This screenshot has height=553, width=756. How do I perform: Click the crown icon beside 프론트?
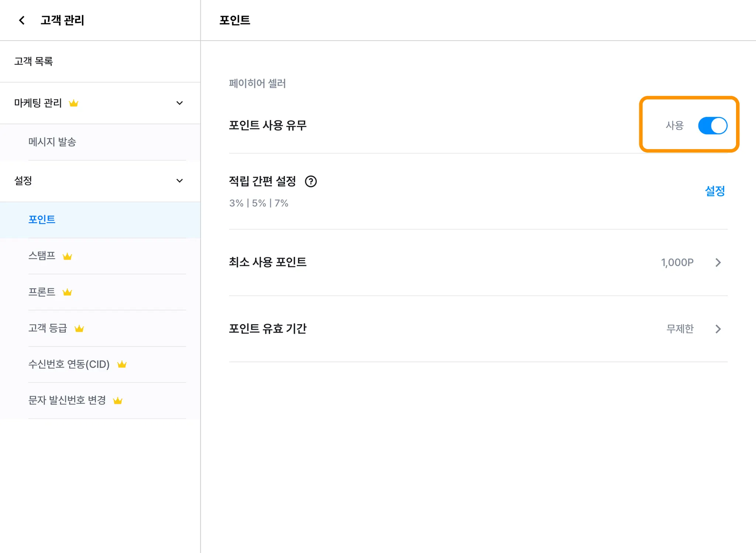coord(67,292)
